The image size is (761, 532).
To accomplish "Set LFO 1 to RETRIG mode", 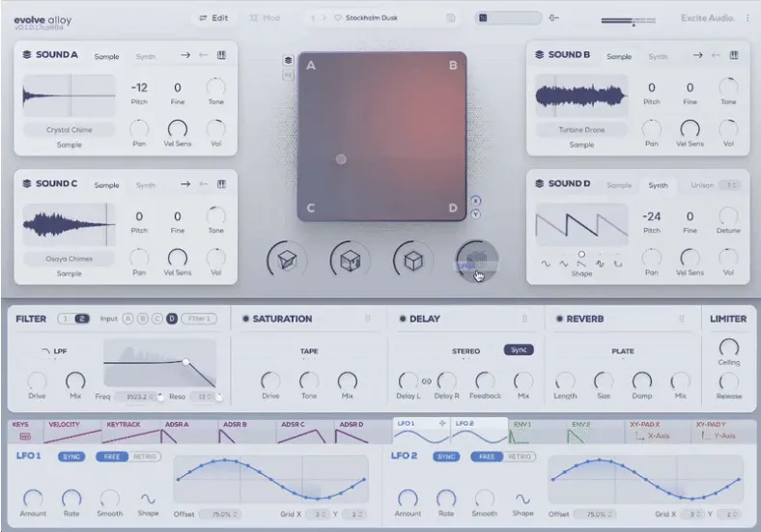I will [x=145, y=457].
